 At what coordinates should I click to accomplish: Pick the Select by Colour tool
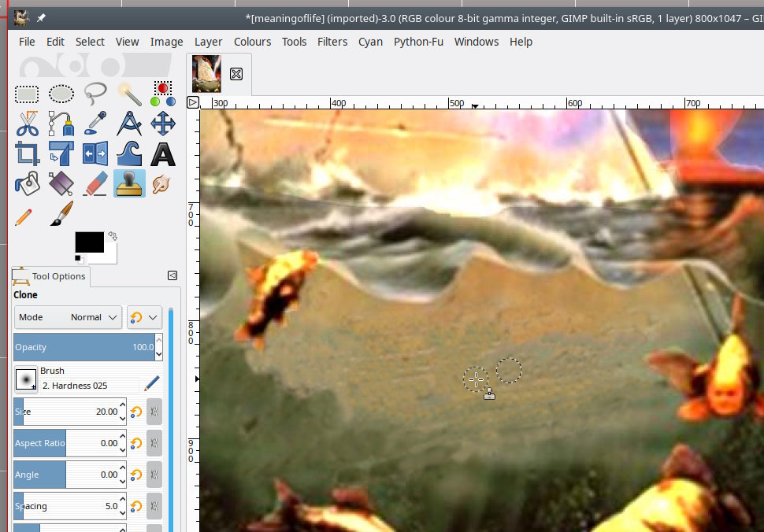[x=163, y=94]
